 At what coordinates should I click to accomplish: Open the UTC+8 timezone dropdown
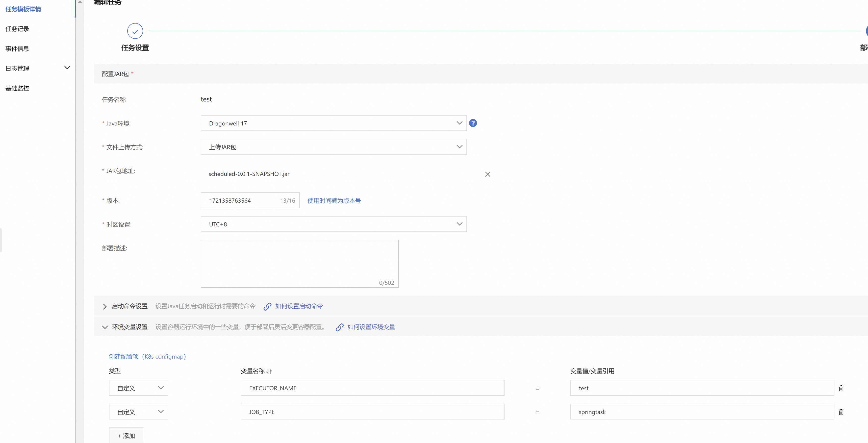pyautogui.click(x=333, y=224)
